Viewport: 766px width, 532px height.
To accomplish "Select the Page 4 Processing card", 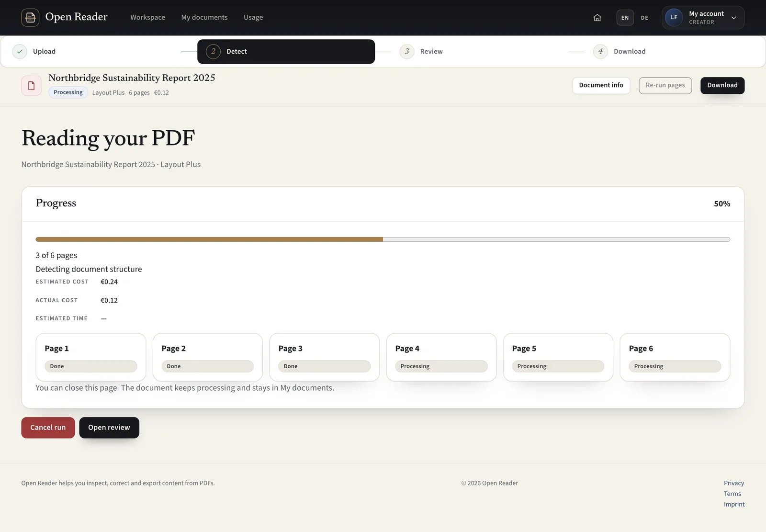I will click(x=441, y=357).
